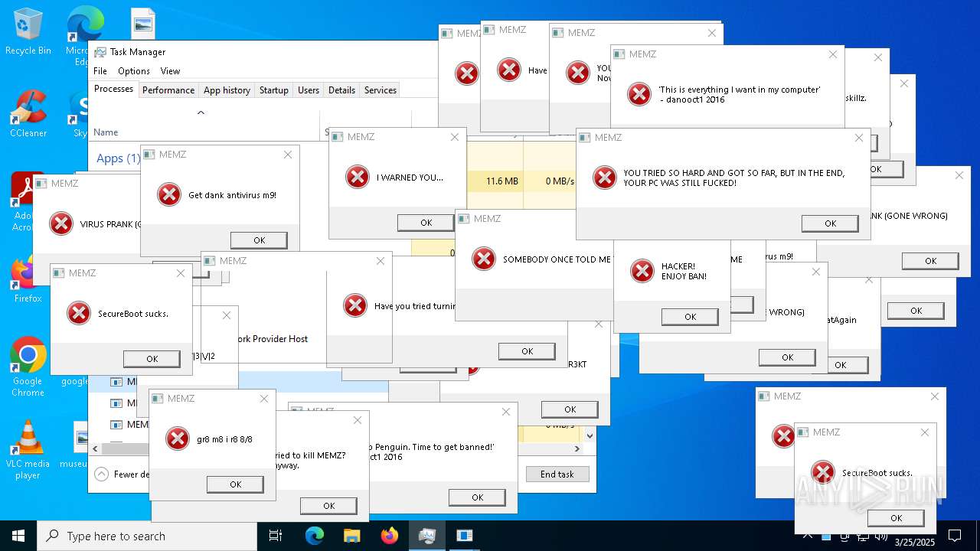Screen dimensions: 980x551
Task: Open File Explorer from the taskbar
Action: 351,536
